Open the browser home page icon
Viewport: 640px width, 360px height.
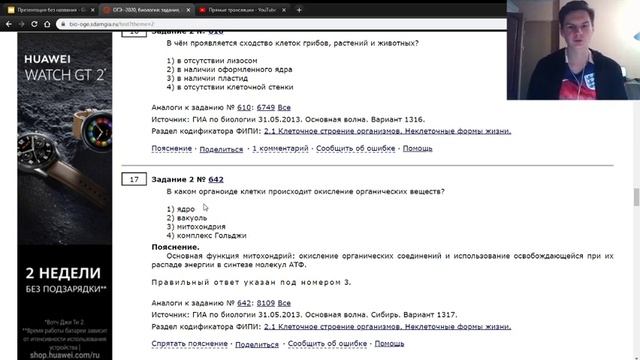tap(47, 24)
